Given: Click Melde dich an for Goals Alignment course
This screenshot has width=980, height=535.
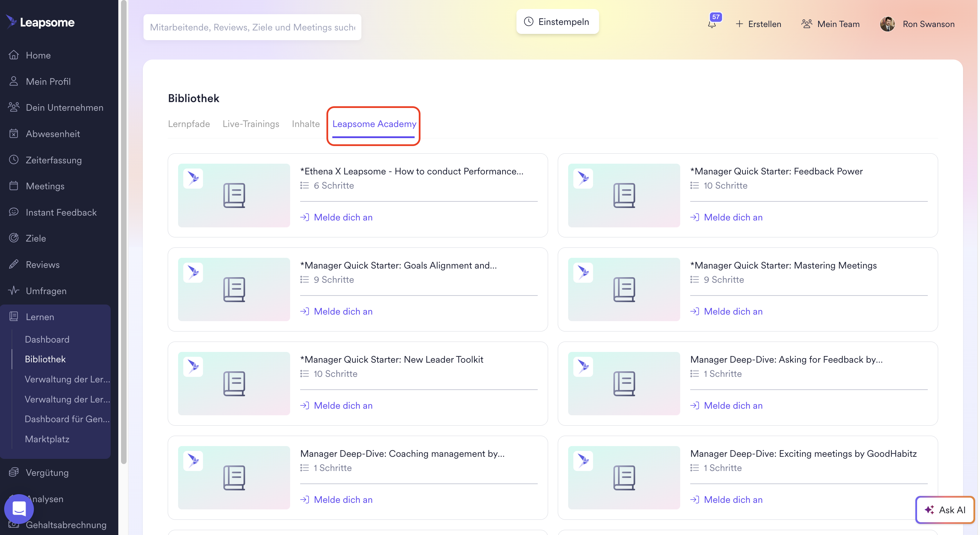Looking at the screenshot, I should point(336,311).
